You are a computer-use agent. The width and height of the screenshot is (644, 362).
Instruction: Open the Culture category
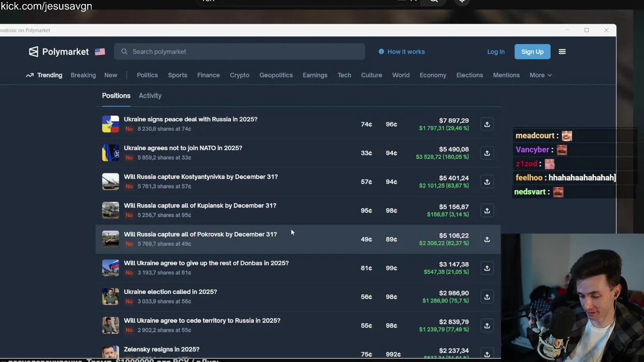pos(371,75)
